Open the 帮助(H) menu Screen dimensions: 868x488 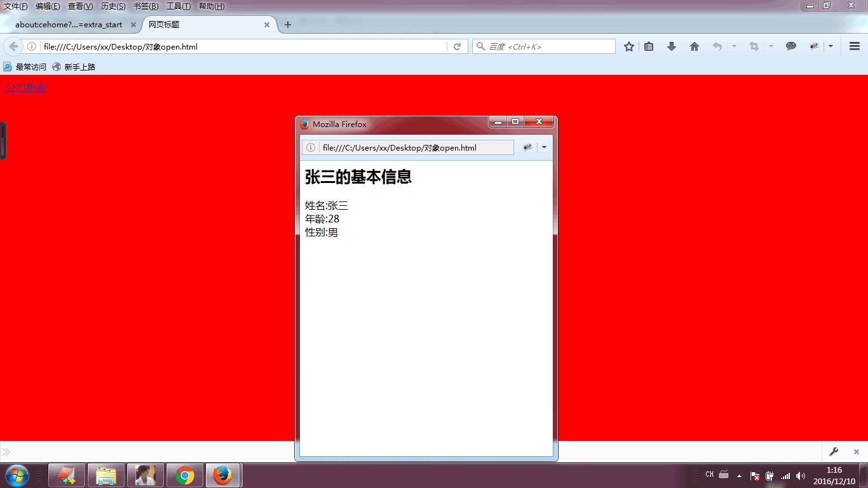212,6
